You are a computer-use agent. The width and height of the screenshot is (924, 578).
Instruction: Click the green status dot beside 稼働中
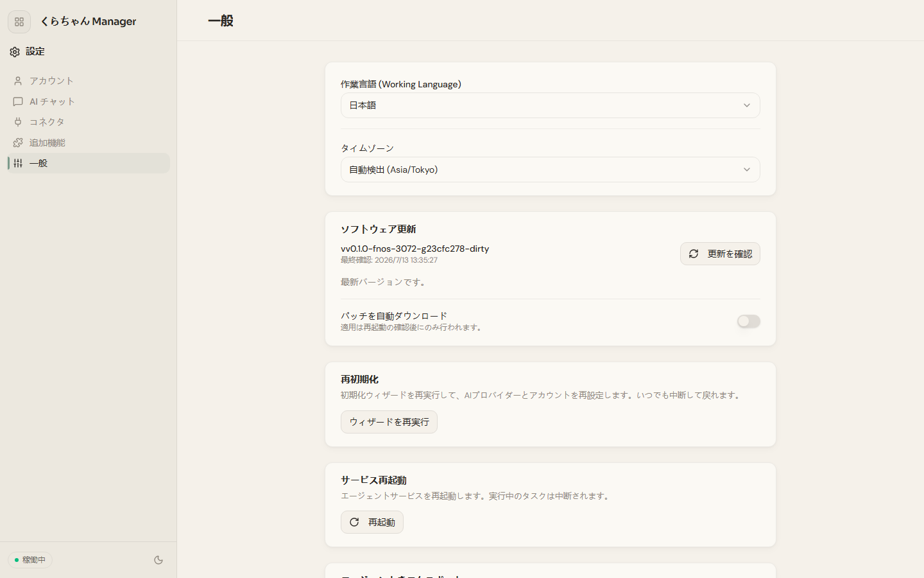coord(17,560)
